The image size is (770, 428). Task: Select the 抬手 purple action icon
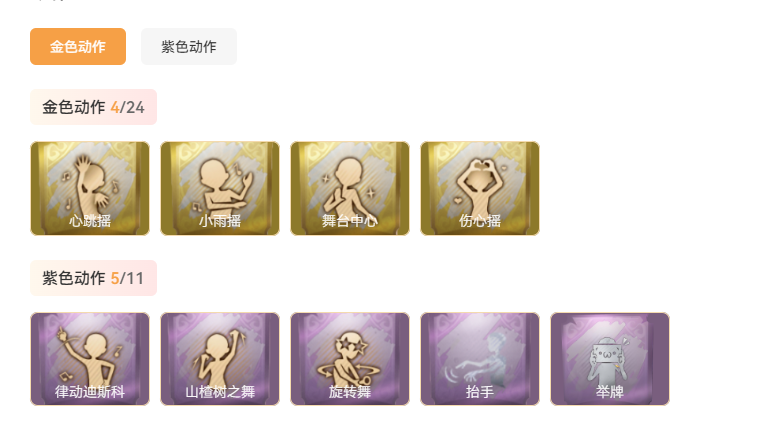(480, 359)
